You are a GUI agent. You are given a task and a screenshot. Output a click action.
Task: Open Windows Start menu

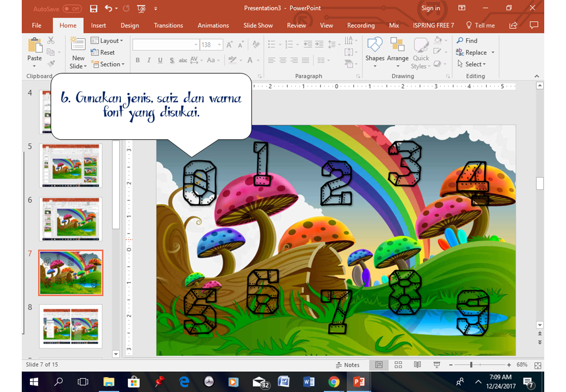tap(34, 382)
